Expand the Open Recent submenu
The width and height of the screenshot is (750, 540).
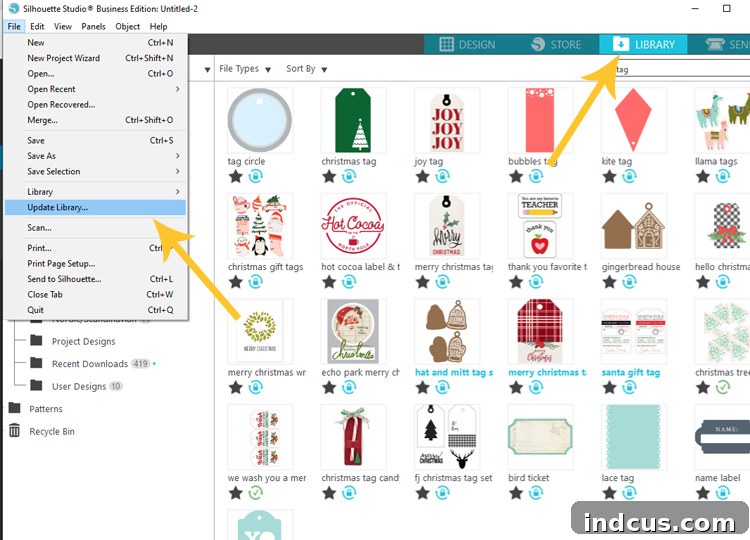click(x=95, y=89)
